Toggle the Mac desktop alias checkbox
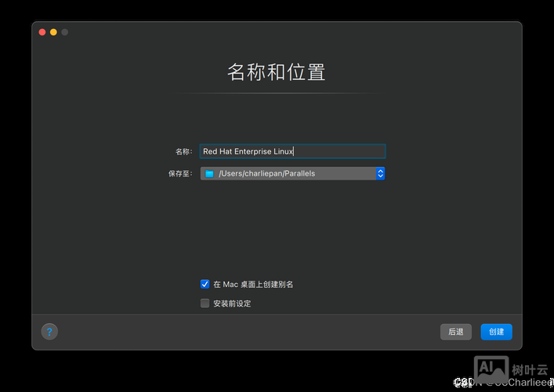 [205, 284]
